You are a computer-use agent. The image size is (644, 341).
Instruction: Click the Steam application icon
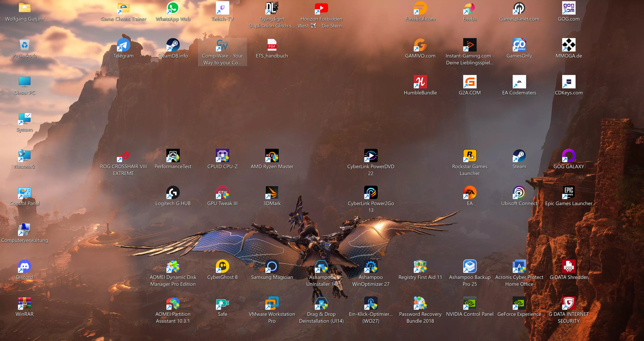pos(519,155)
